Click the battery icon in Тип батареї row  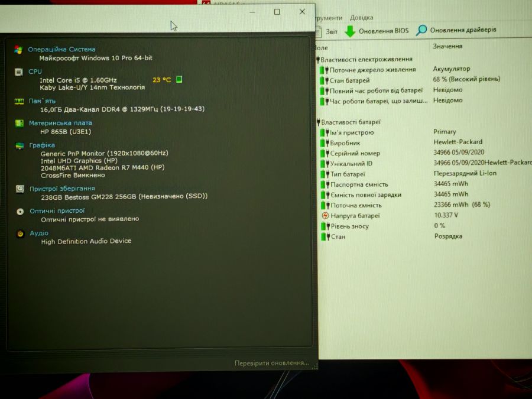click(x=325, y=174)
